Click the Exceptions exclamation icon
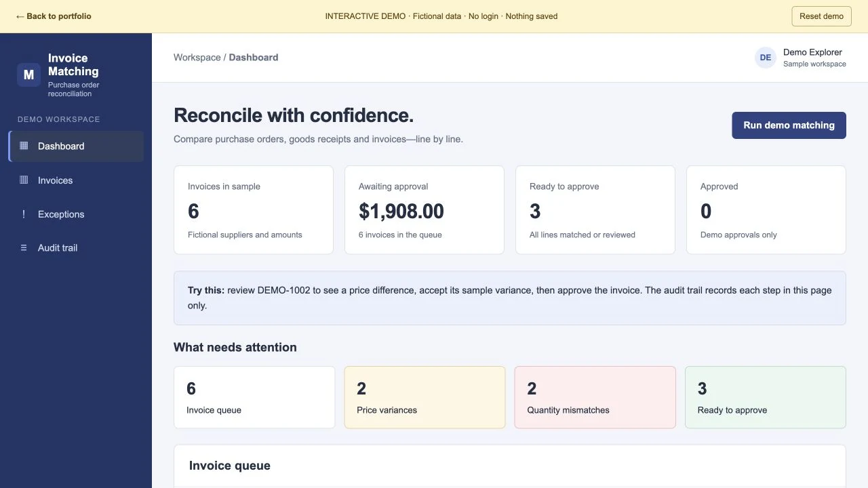 click(24, 214)
